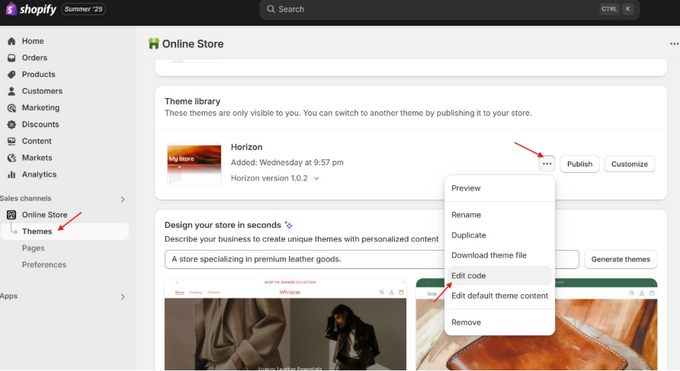The image size is (680, 371).
Task: Click the Whisper preview search icon
Action: 382,292
